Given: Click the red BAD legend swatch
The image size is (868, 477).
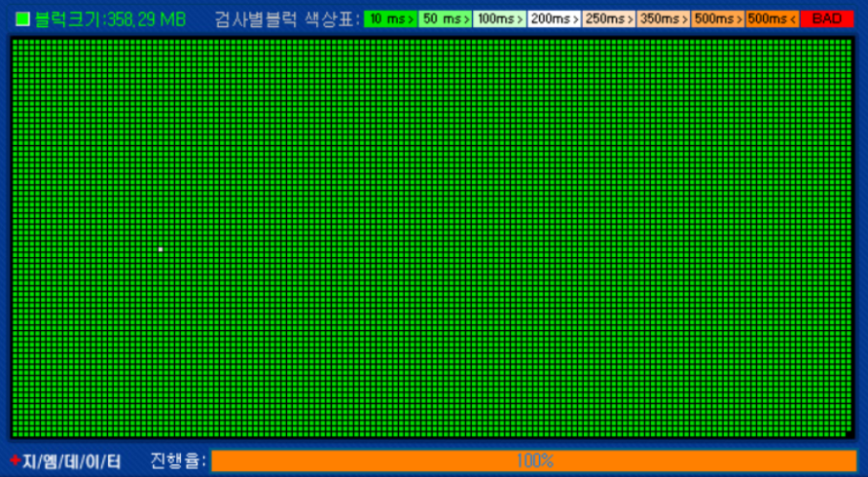Looking at the screenshot, I should [827, 18].
